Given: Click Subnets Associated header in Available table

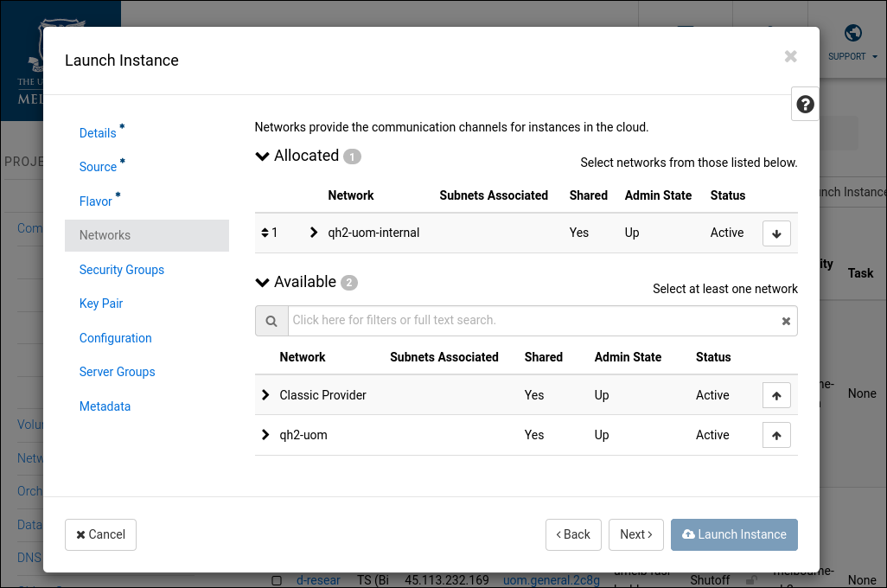Looking at the screenshot, I should click(444, 357).
